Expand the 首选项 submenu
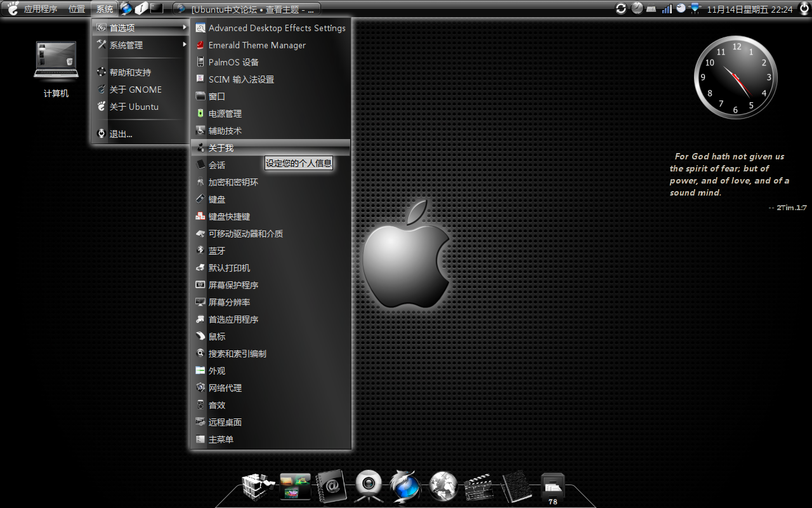The width and height of the screenshot is (812, 508). (141, 28)
